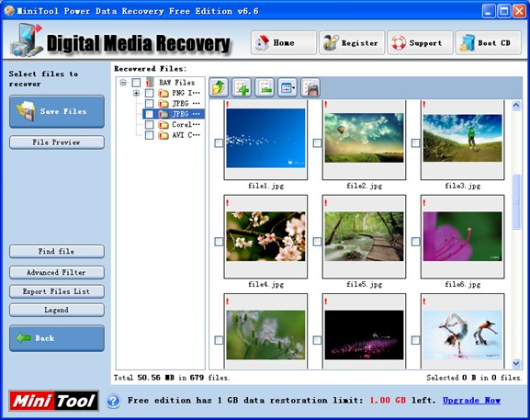
Task: Check the box next to file3.jpg
Action: 415,142
